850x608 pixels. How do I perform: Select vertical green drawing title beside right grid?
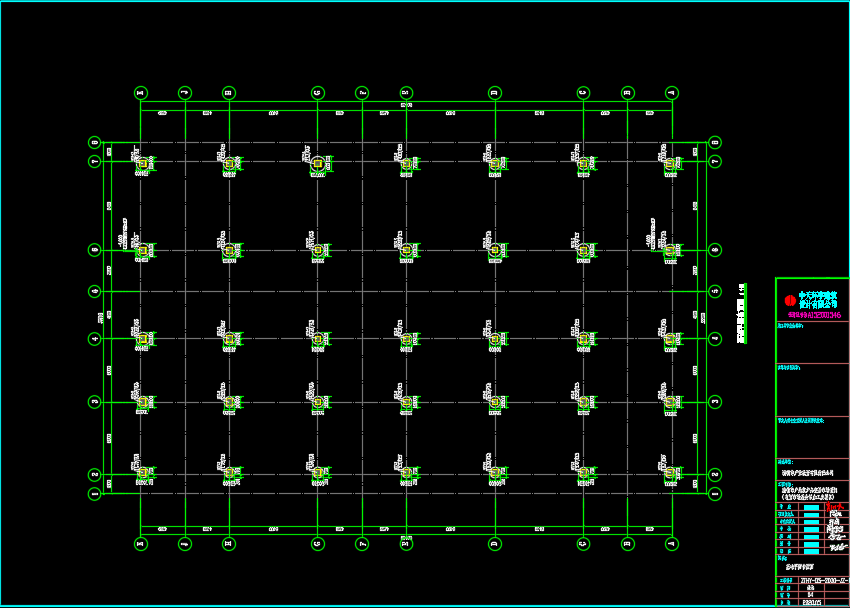pyautogui.click(x=742, y=313)
